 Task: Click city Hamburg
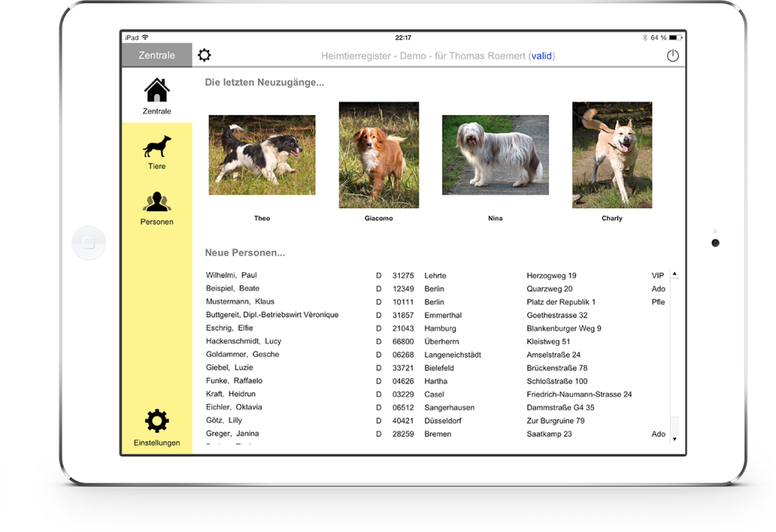(x=440, y=329)
